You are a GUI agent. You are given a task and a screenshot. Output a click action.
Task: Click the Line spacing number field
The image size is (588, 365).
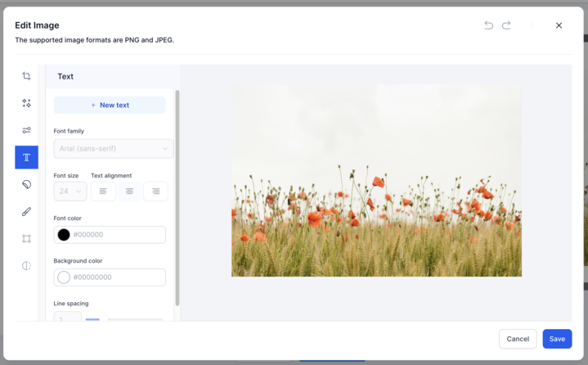tap(68, 317)
